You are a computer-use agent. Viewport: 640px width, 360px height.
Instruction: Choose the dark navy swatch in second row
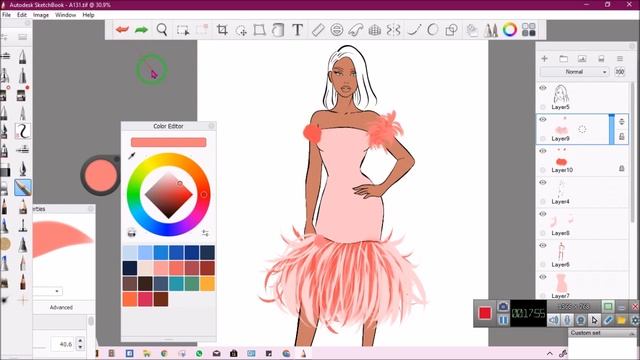[130, 268]
